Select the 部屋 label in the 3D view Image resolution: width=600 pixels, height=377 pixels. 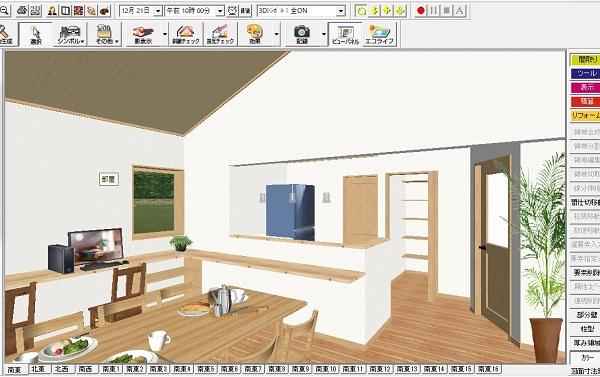coord(109,179)
